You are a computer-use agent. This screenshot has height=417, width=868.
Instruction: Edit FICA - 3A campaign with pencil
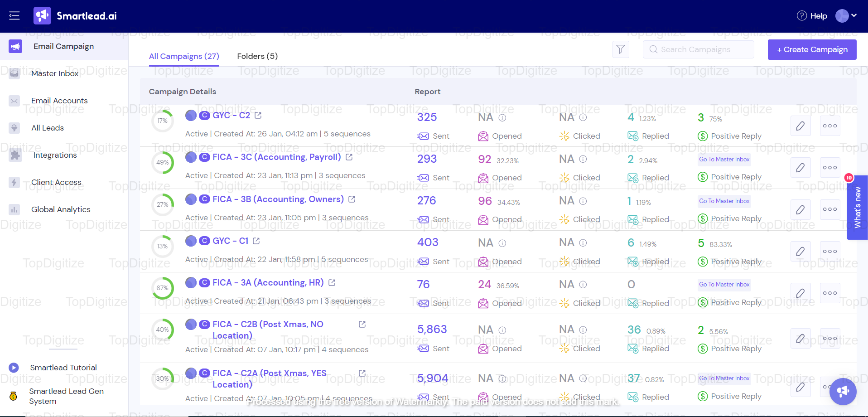tap(800, 293)
